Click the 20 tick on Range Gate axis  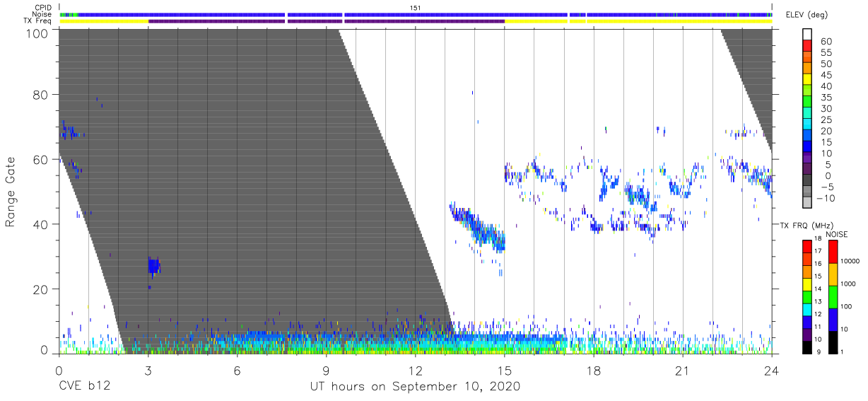coord(40,289)
